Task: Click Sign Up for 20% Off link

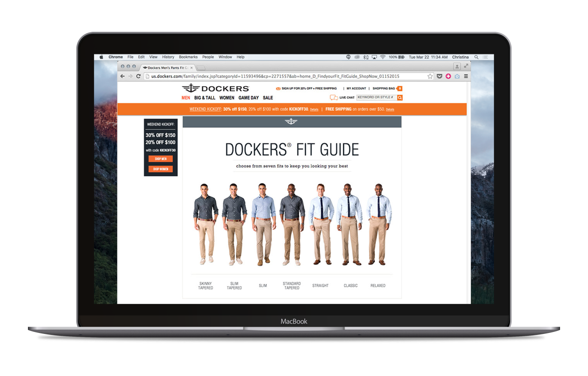Action: pyautogui.click(x=306, y=89)
